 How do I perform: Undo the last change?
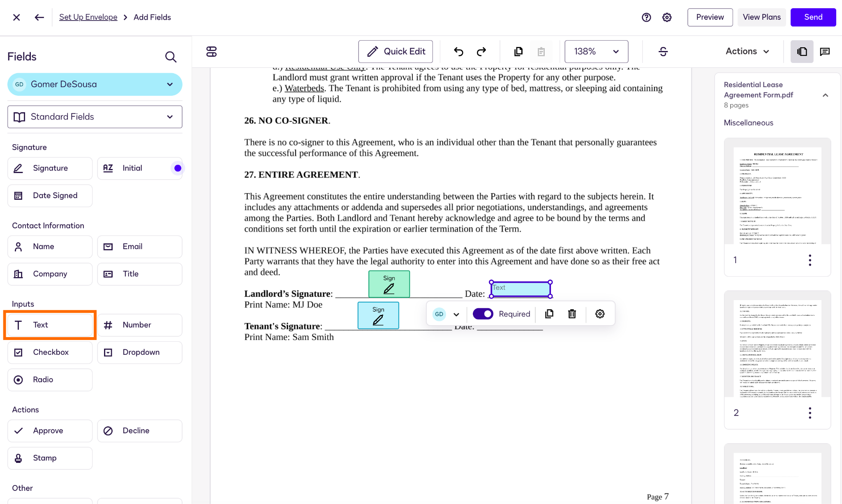pyautogui.click(x=458, y=51)
